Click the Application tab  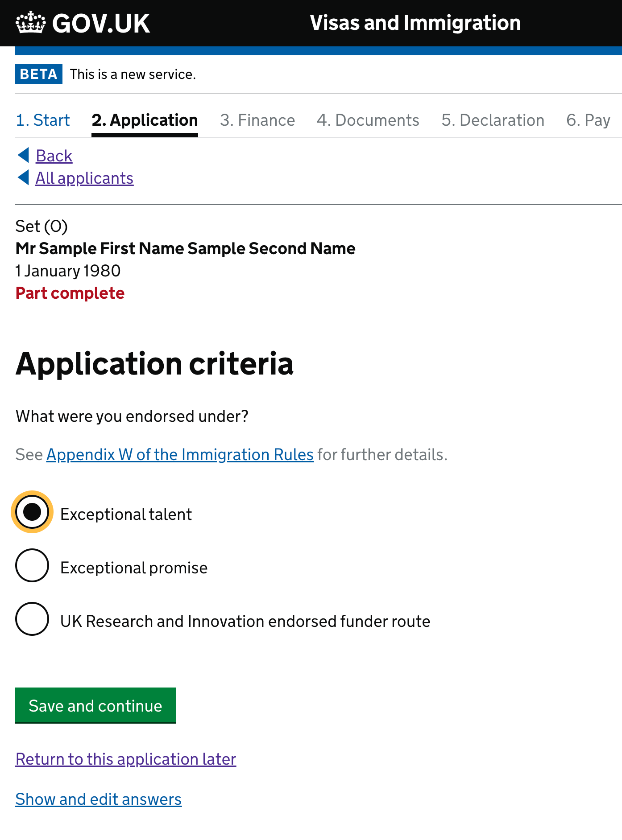[144, 120]
